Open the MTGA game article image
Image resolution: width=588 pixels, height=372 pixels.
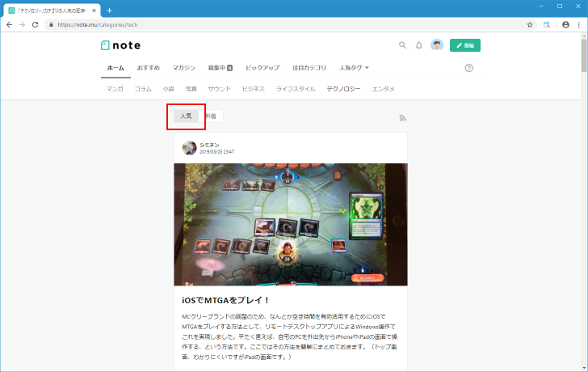click(291, 225)
